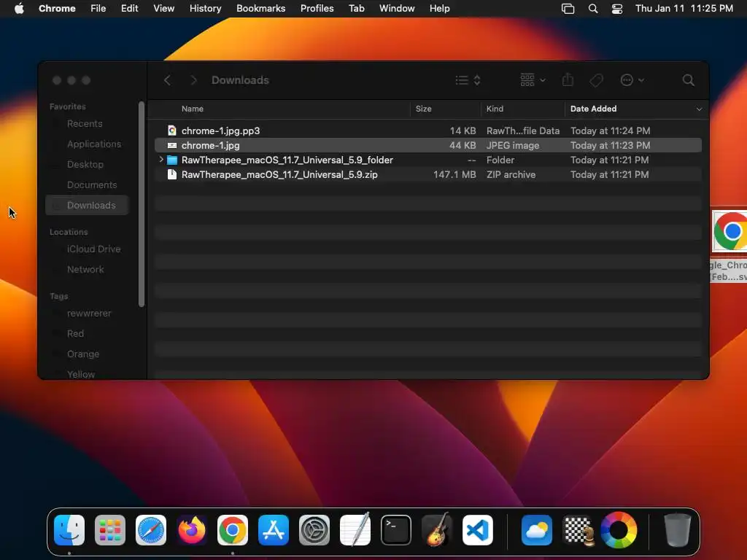The width and height of the screenshot is (747, 560).
Task: Open Applications in sidebar
Action: pos(94,144)
